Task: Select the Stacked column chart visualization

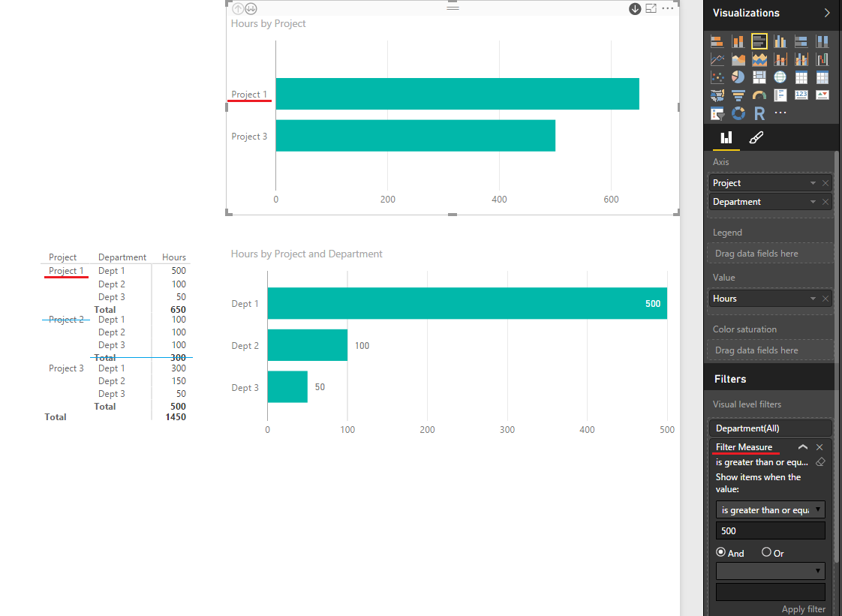Action: click(738, 41)
